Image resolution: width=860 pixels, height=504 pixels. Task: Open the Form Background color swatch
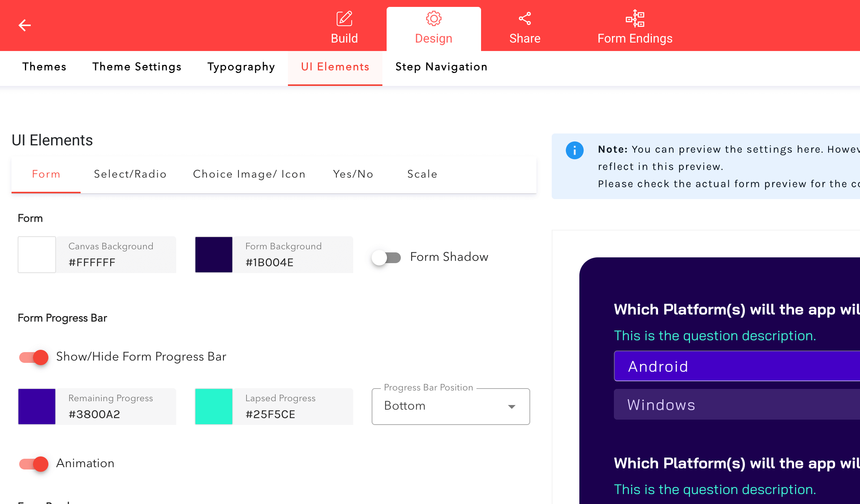click(x=214, y=255)
